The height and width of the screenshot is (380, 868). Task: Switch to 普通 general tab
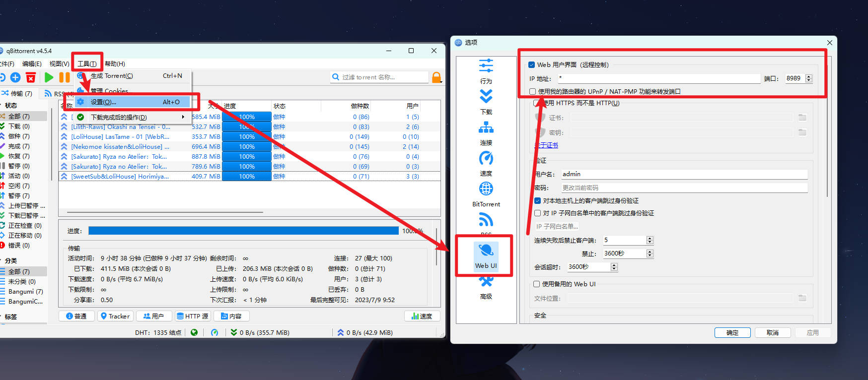coord(76,316)
